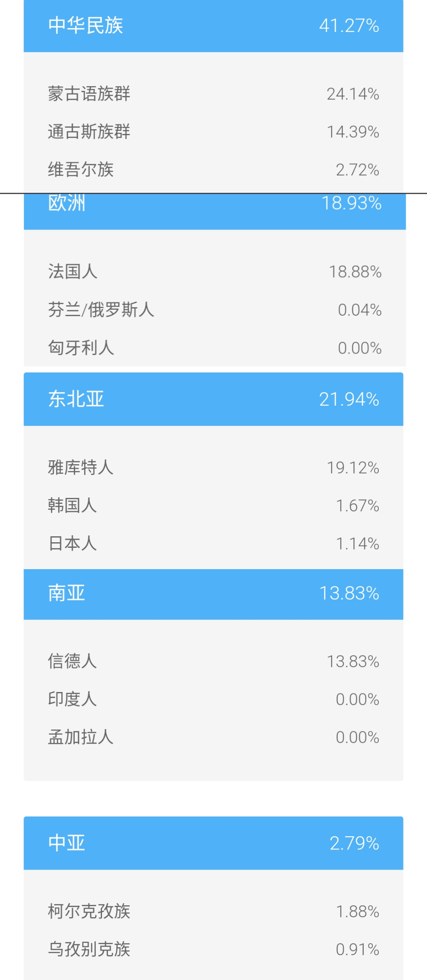Open the 南亚 13.83% category header

tap(213, 594)
